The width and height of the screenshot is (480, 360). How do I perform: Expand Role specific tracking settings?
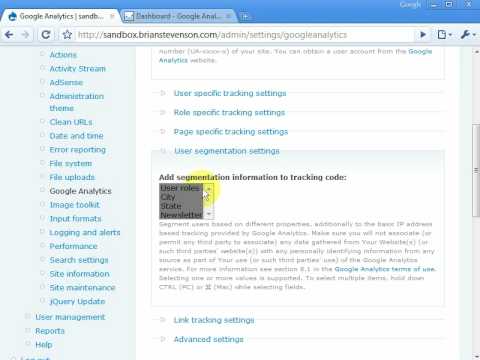click(x=229, y=113)
